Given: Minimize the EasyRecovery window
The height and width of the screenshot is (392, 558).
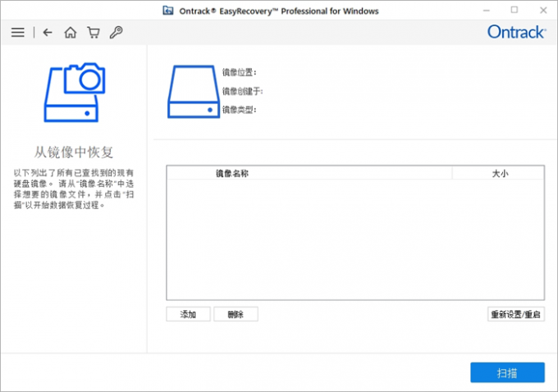Looking at the screenshot, I should [487, 11].
